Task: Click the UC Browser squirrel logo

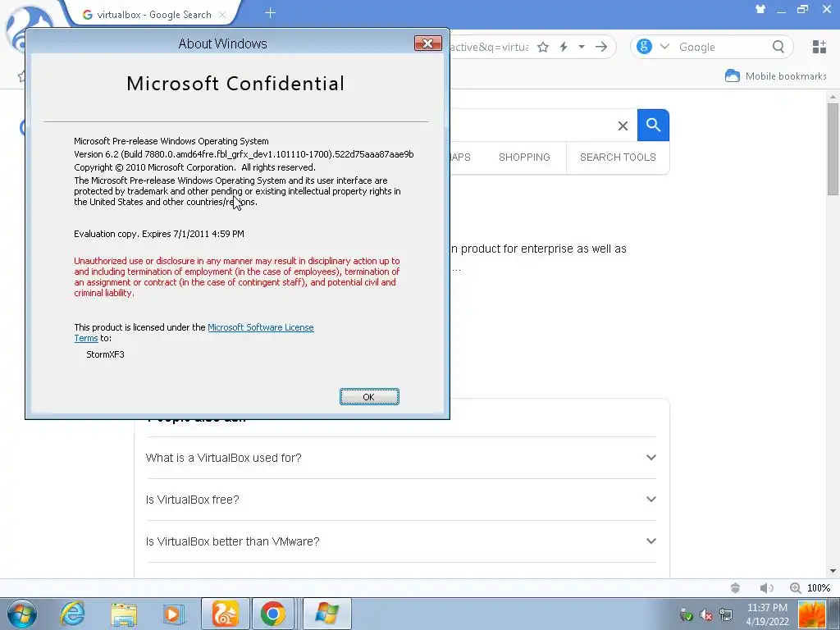Action: (x=30, y=27)
